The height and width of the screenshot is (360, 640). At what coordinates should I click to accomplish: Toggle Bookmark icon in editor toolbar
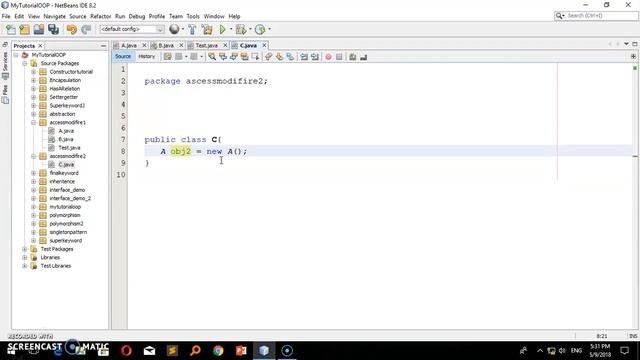pos(290,57)
